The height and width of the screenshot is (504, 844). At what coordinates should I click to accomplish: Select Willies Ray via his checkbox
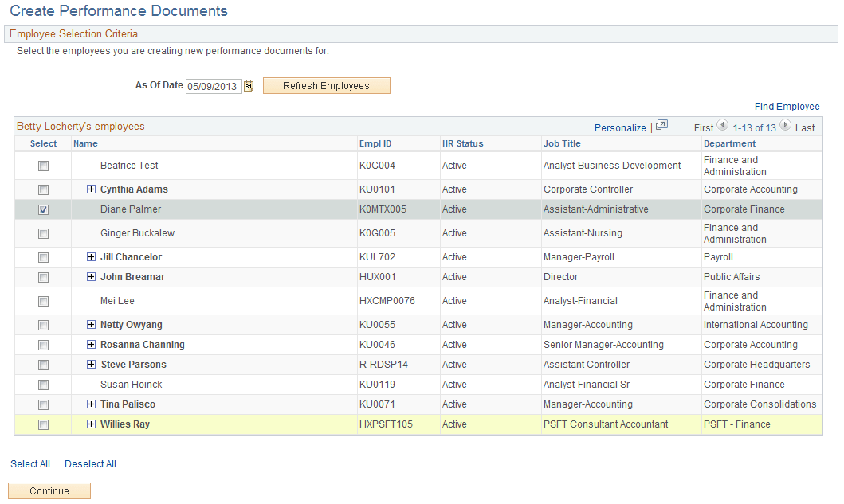(43, 424)
